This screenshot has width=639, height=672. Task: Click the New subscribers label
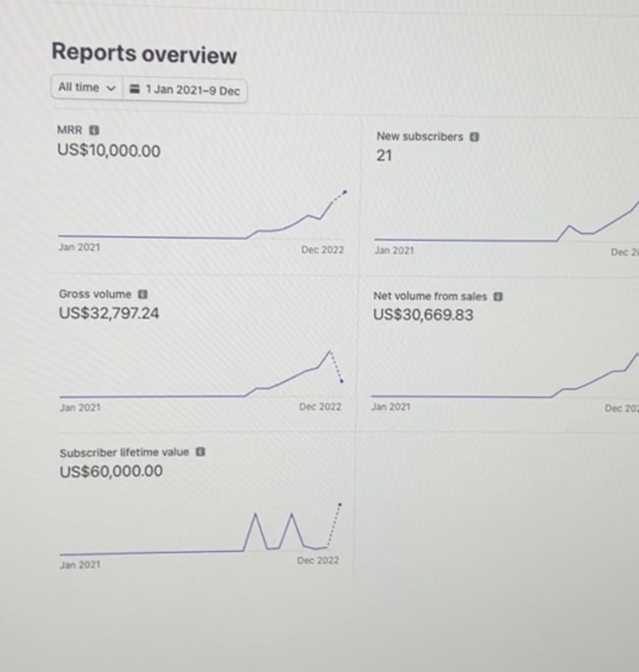[420, 137]
